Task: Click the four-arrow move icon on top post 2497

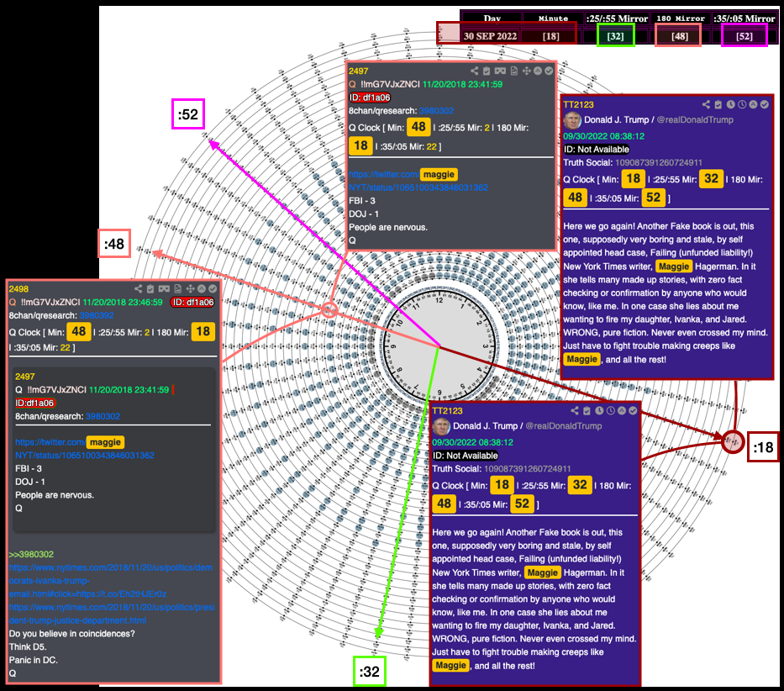Action: [x=527, y=71]
